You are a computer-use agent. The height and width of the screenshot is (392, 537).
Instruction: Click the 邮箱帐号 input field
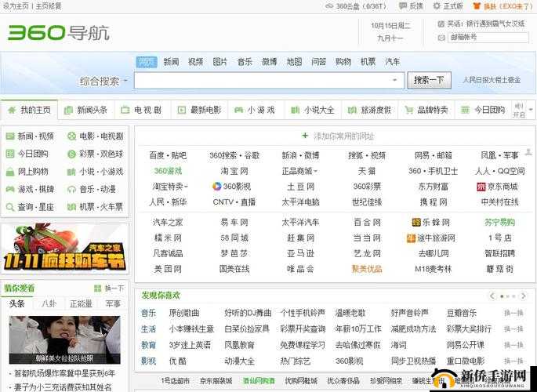[488, 38]
